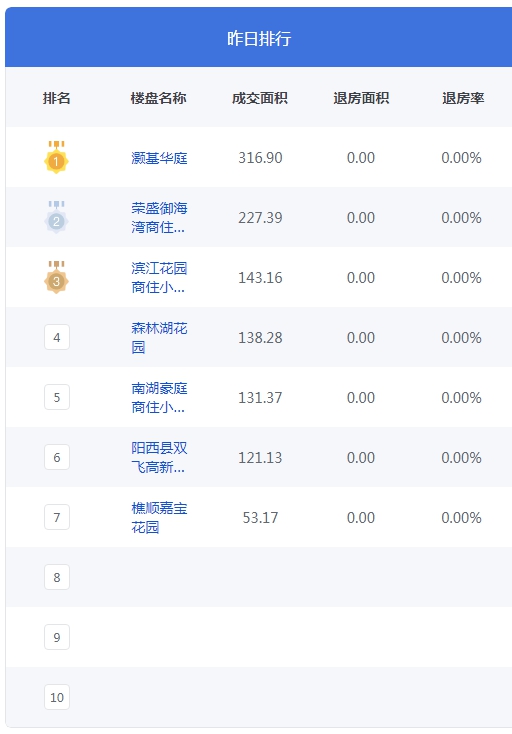The image size is (512, 734).
Task: Select the rank 7 badge
Action: click(57, 517)
